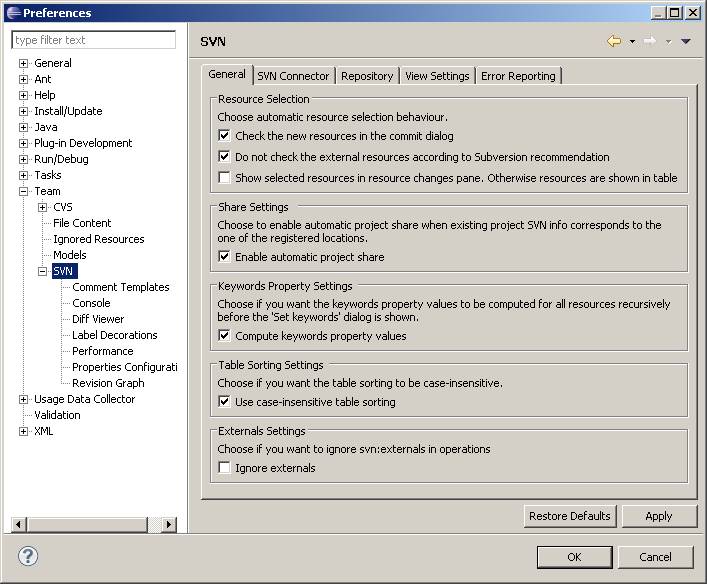Viewport: 707px width, 584px height.
Task: Select Models under Team
Action: click(69, 255)
